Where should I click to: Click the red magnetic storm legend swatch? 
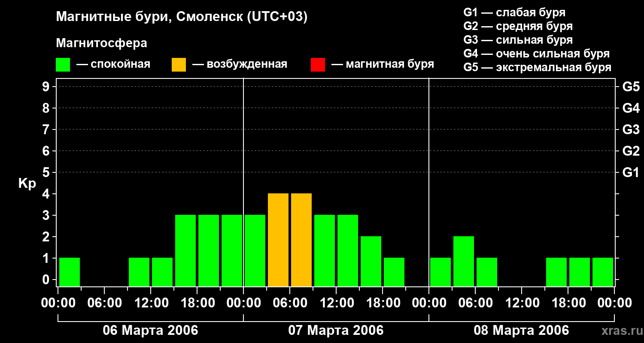(x=318, y=64)
